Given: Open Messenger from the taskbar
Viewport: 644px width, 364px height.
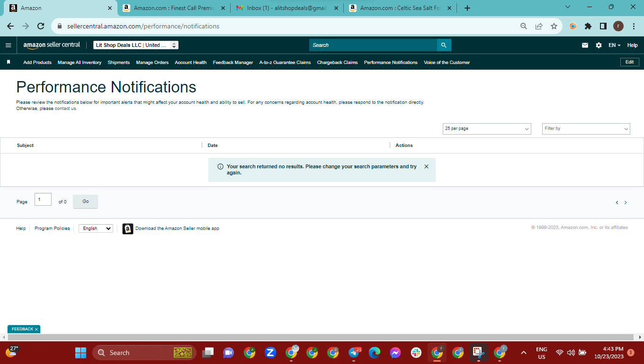Looking at the screenshot, I should (395, 353).
